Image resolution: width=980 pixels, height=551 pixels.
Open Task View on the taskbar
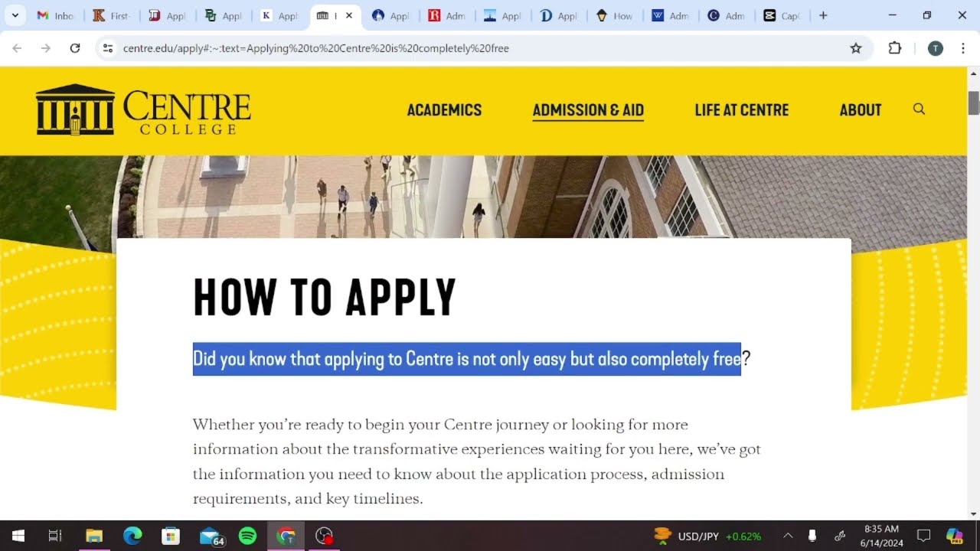[x=55, y=536]
